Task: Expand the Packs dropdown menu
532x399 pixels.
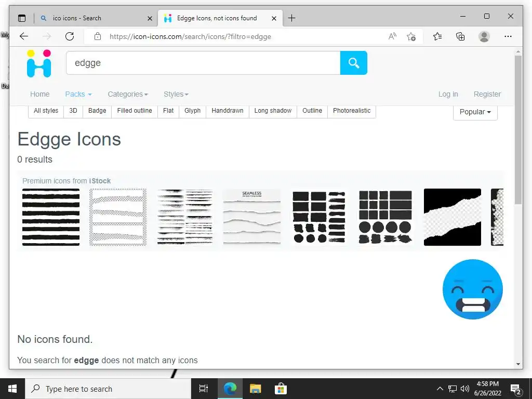Action: [78, 94]
